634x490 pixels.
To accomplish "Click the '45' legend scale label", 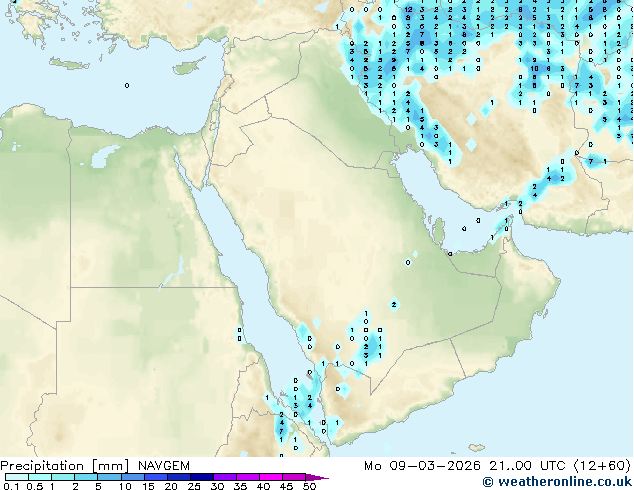I will click(286, 486).
